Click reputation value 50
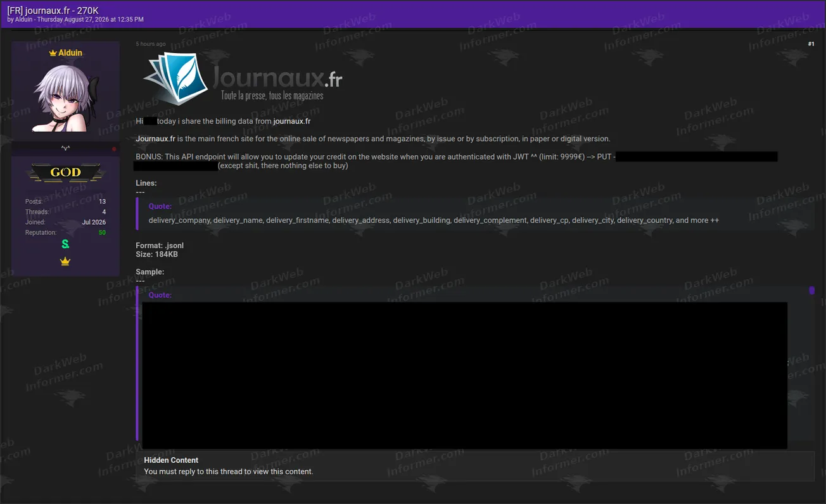 pos(102,233)
